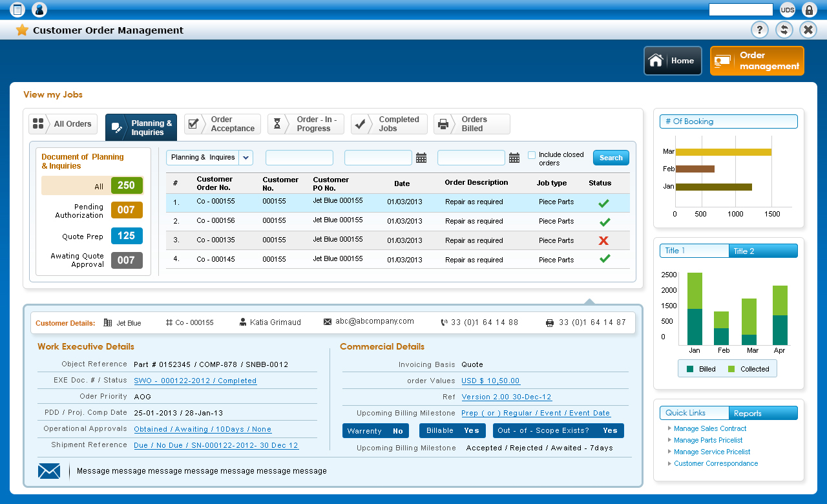
Task: Click green check status for Co - 000145
Action: 604,258
